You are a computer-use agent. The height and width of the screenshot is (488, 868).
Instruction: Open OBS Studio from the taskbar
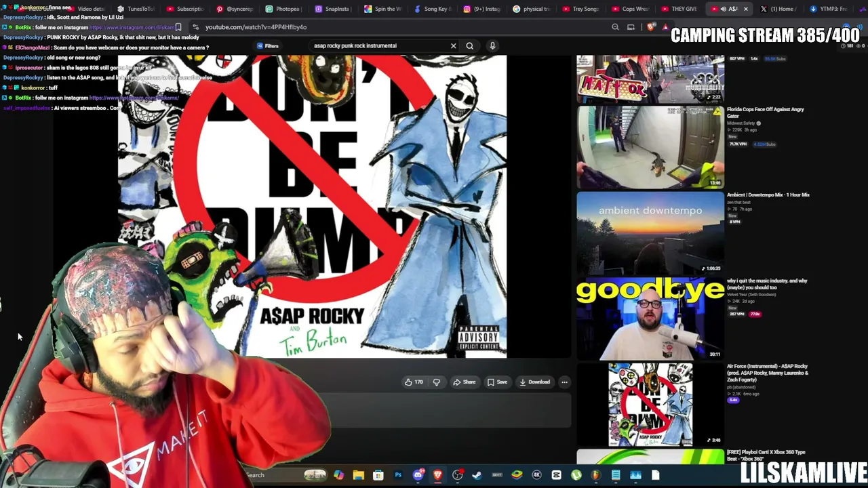(458, 475)
